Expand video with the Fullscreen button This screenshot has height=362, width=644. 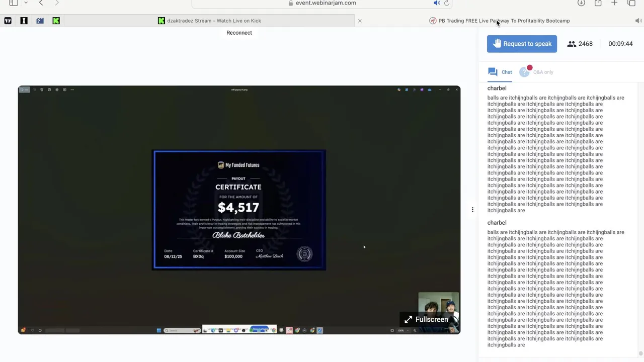click(426, 319)
